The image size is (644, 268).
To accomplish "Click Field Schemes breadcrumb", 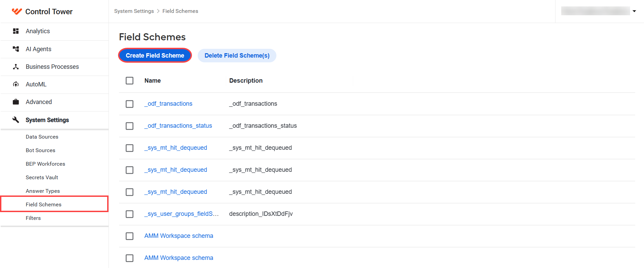I will coord(180,11).
